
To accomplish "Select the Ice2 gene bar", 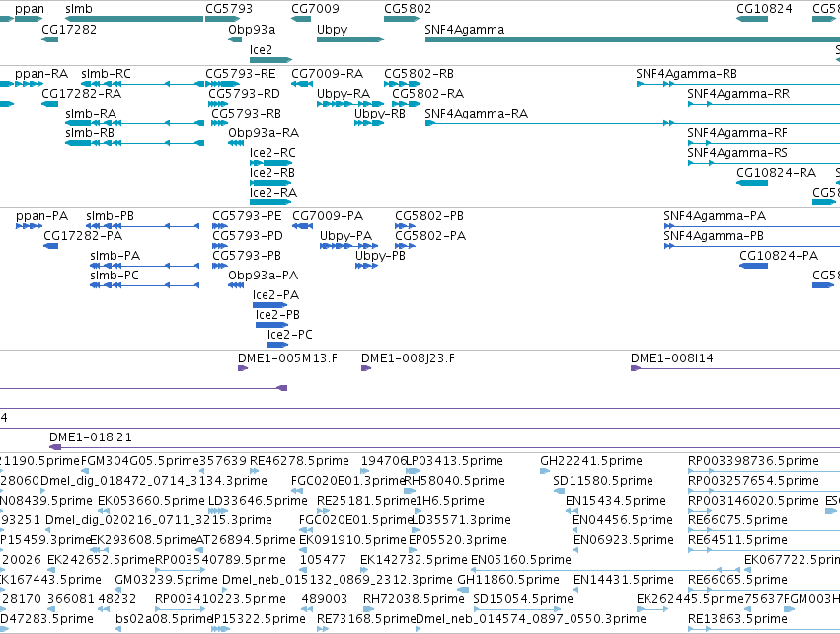I will 271,60.
